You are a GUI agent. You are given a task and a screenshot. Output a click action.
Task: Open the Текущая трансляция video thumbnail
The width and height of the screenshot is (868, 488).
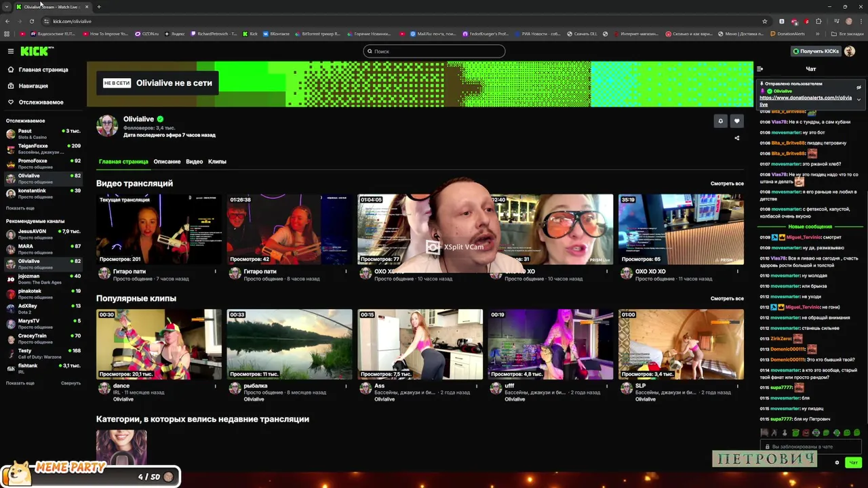point(159,229)
